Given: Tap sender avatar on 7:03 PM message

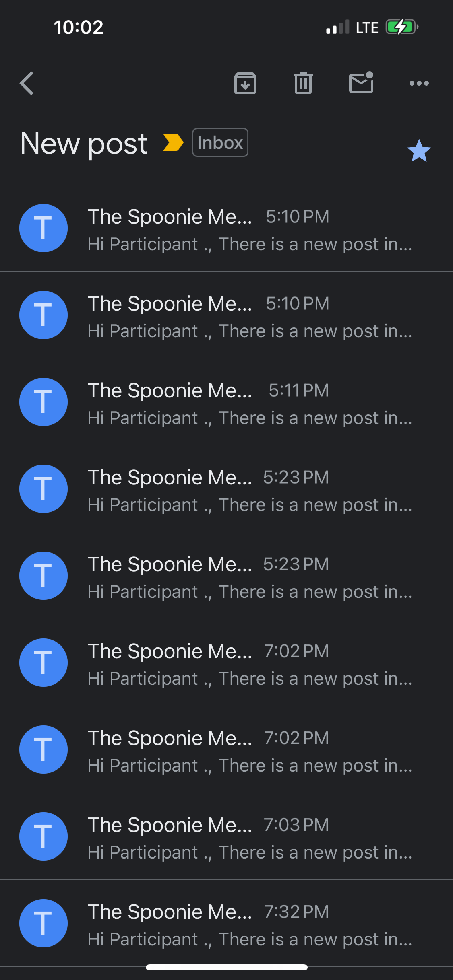Looking at the screenshot, I should (x=43, y=836).
